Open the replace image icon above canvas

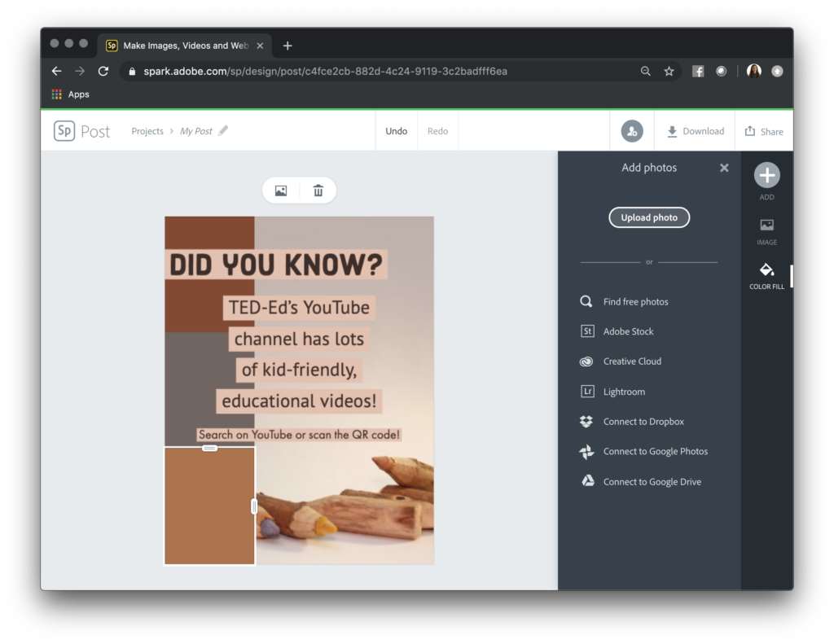click(x=281, y=190)
